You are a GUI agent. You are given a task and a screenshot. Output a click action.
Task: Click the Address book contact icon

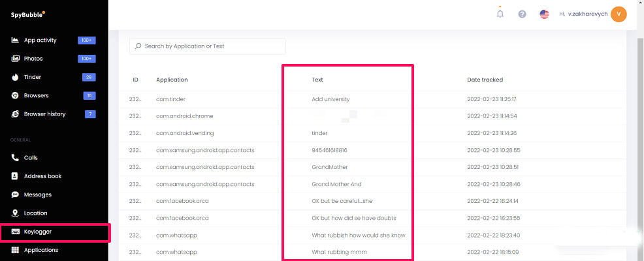[x=15, y=176]
